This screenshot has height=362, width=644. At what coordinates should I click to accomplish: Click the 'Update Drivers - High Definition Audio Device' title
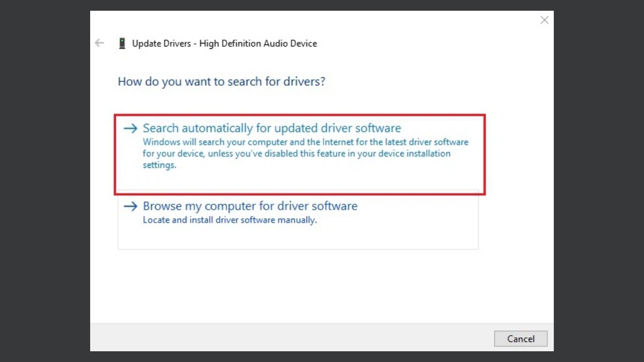pyautogui.click(x=224, y=43)
